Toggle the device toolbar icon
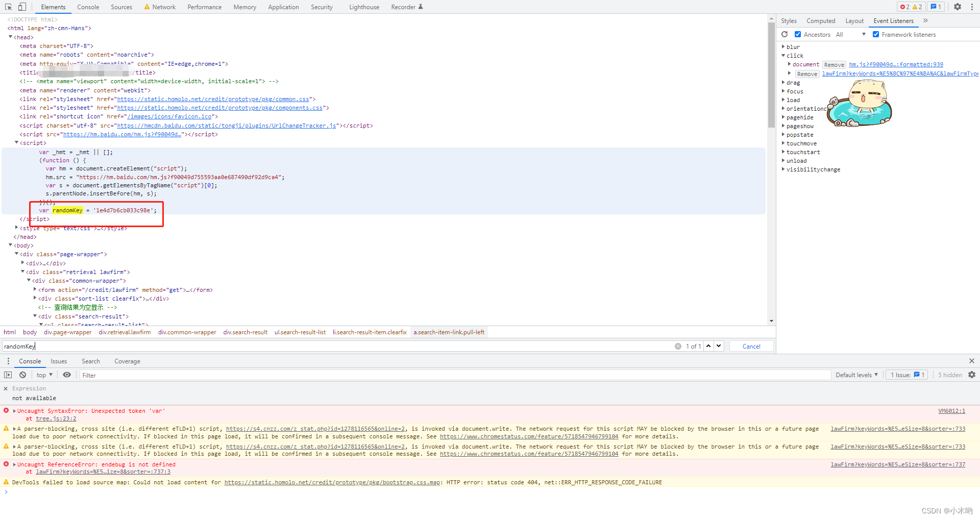 (22, 7)
